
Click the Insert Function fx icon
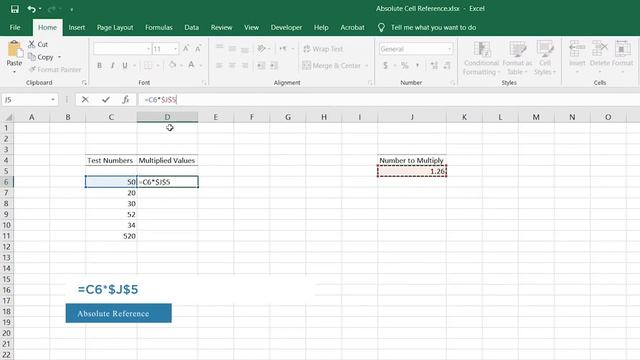click(x=126, y=100)
